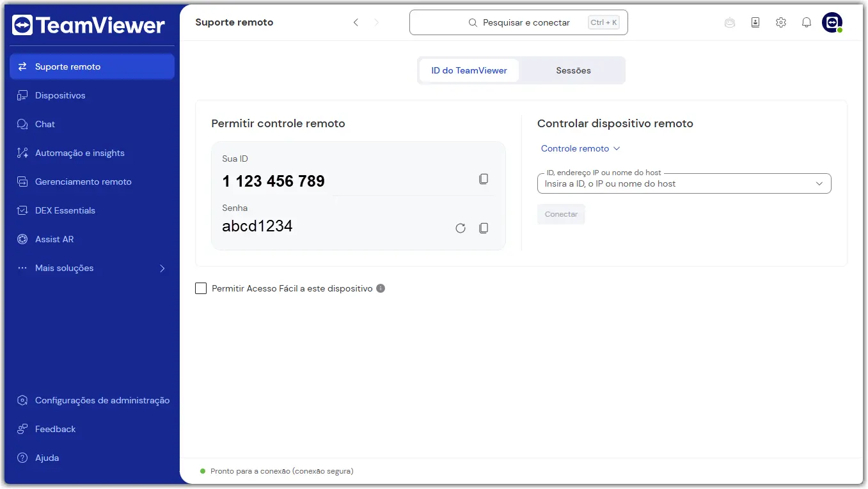Click the TeamViewer logo
The image size is (868, 489).
tap(88, 25)
